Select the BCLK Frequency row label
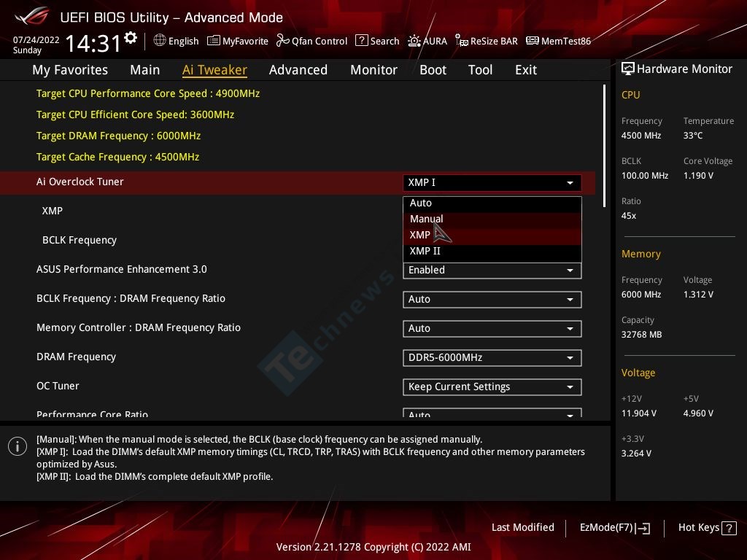 tap(80, 240)
